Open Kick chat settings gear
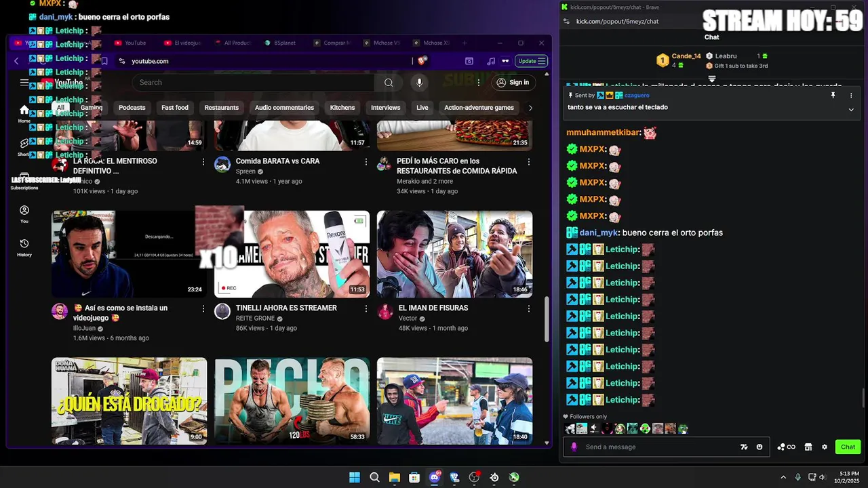Screen dimensions: 868x488 825,447
